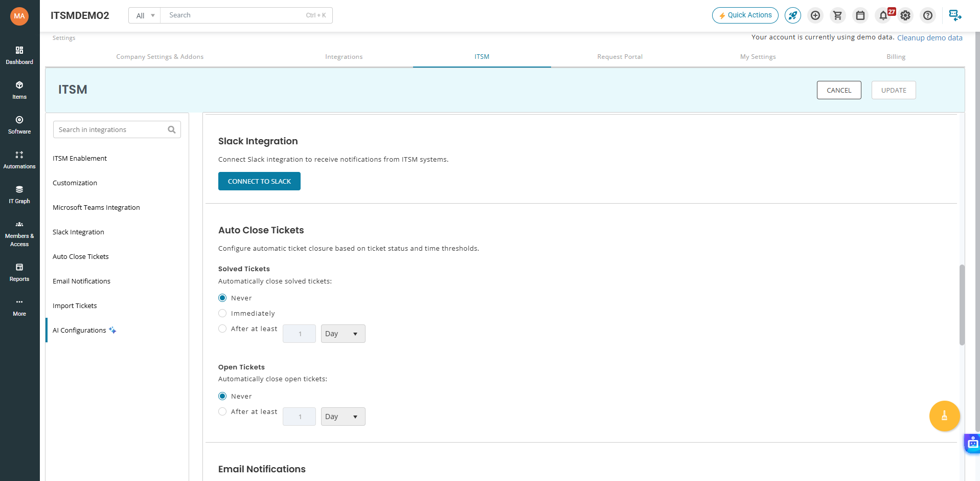This screenshot has width=980, height=481.
Task: Open Automations from the sidebar
Action: pyautogui.click(x=19, y=160)
